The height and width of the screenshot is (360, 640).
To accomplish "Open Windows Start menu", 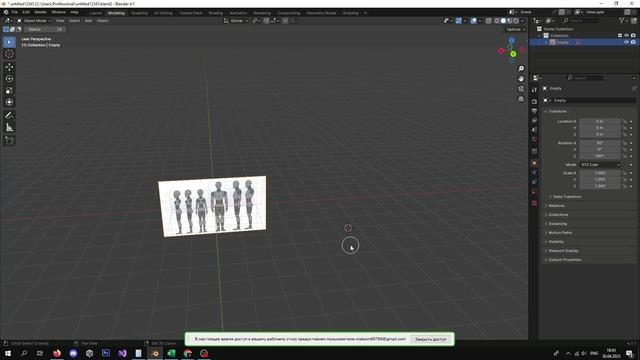I will [8, 353].
